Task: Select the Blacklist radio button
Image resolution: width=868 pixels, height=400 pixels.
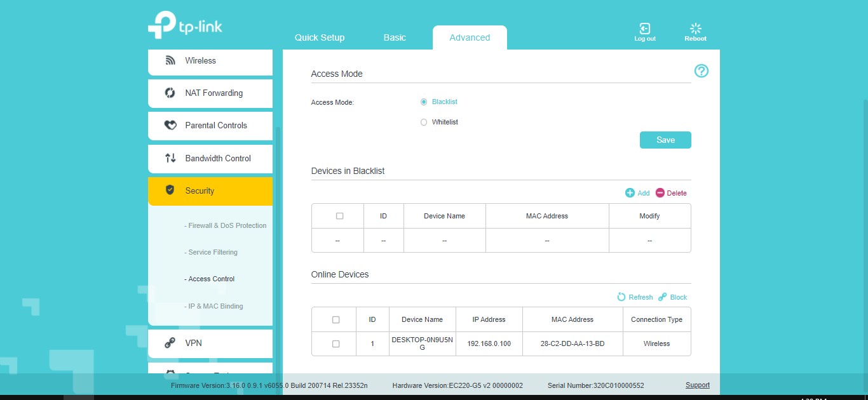Action: tap(424, 102)
